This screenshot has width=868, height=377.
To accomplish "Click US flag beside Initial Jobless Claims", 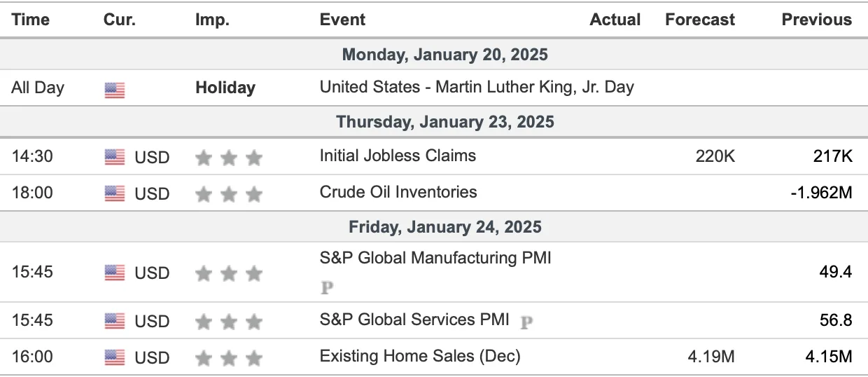I will pyautogui.click(x=115, y=158).
